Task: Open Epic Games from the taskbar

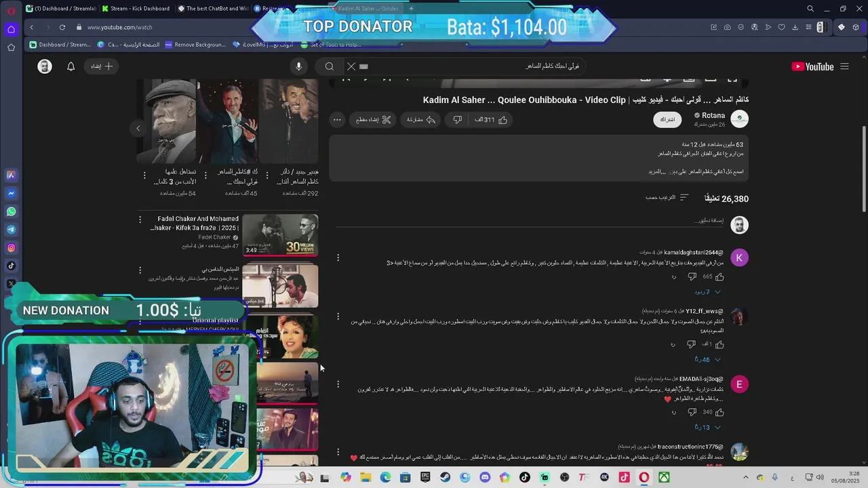Action: coord(425,478)
